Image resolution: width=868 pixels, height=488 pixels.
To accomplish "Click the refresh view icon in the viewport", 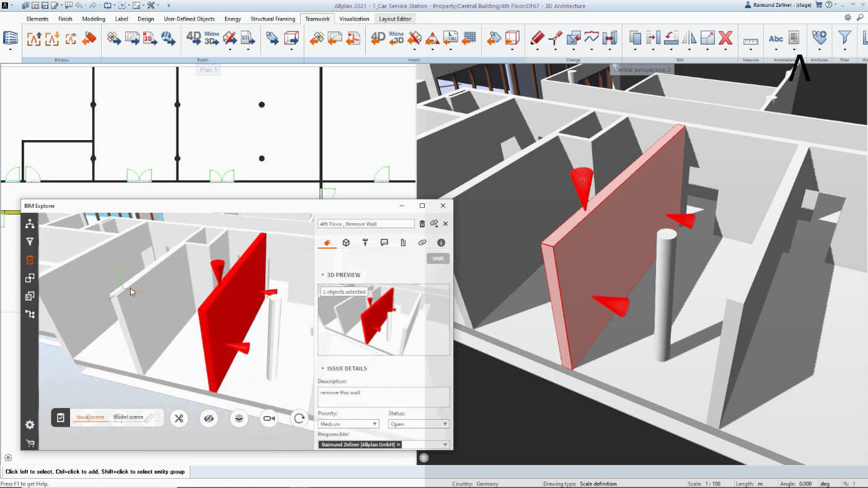I will (x=299, y=418).
